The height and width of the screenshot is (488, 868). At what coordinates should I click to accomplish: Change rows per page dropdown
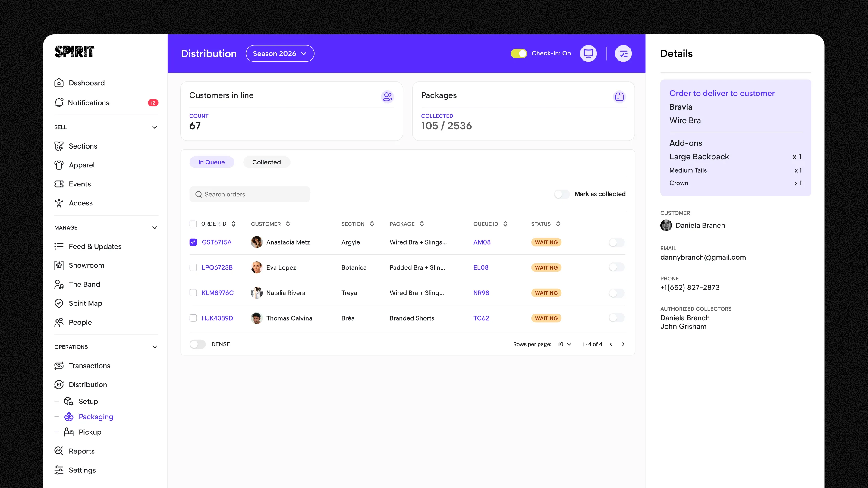565,344
